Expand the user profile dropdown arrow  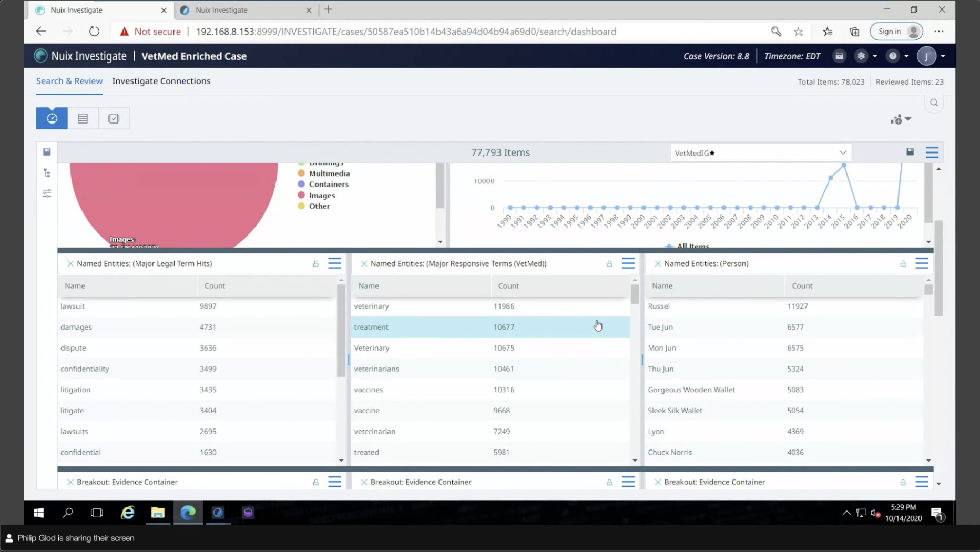[x=942, y=56]
